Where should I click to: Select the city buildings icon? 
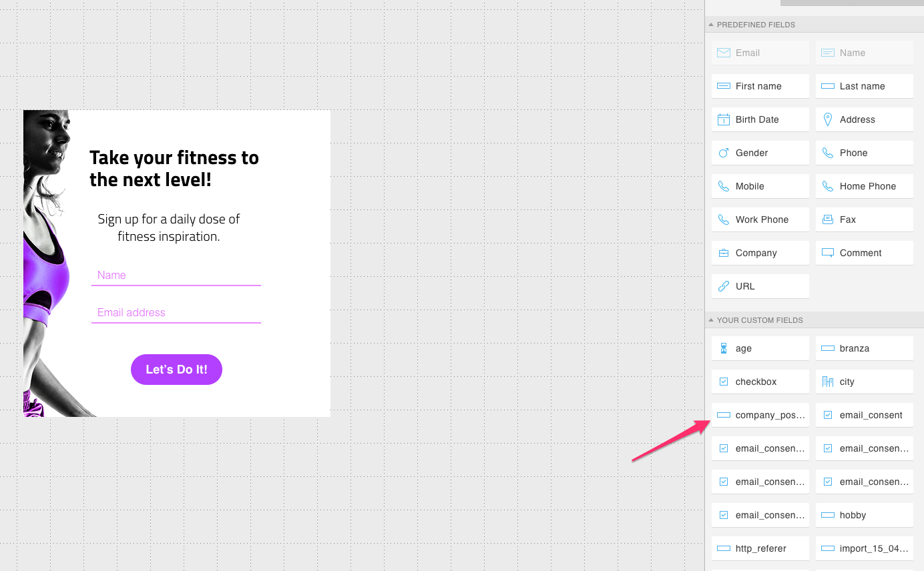(x=827, y=382)
